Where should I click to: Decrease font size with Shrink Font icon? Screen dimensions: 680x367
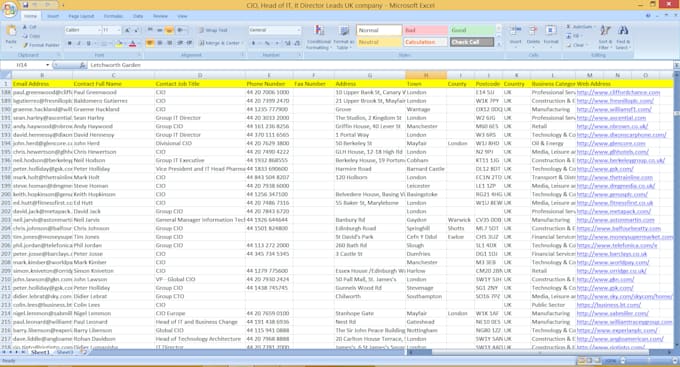(x=137, y=30)
